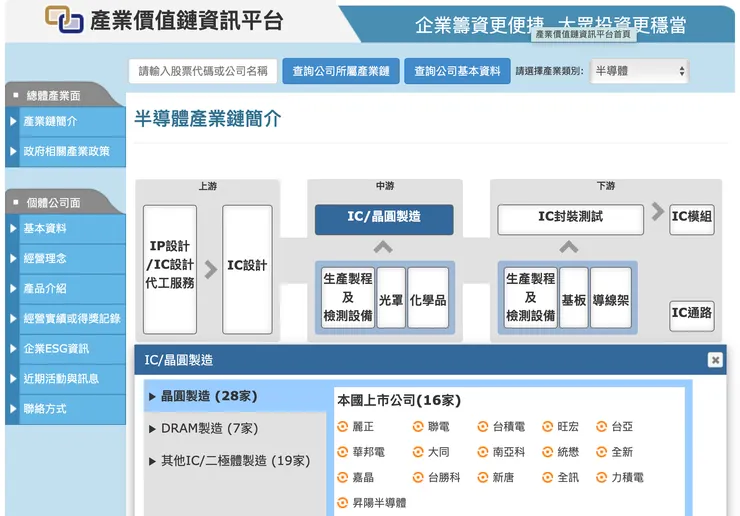740x516 pixels.
Task: Open 產業鏈簡介 in sidebar
Action: tap(72, 122)
